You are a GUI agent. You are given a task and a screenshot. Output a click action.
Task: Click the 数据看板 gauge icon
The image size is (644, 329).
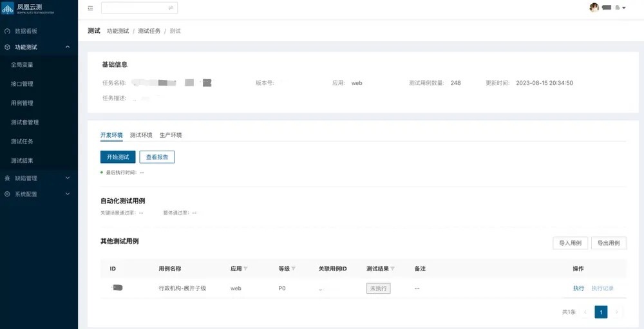7,31
